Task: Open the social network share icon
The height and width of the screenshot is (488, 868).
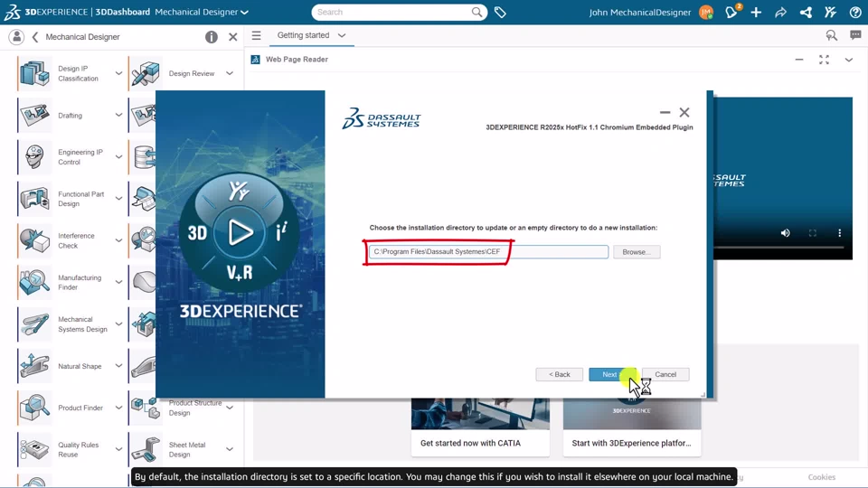Action: click(806, 12)
